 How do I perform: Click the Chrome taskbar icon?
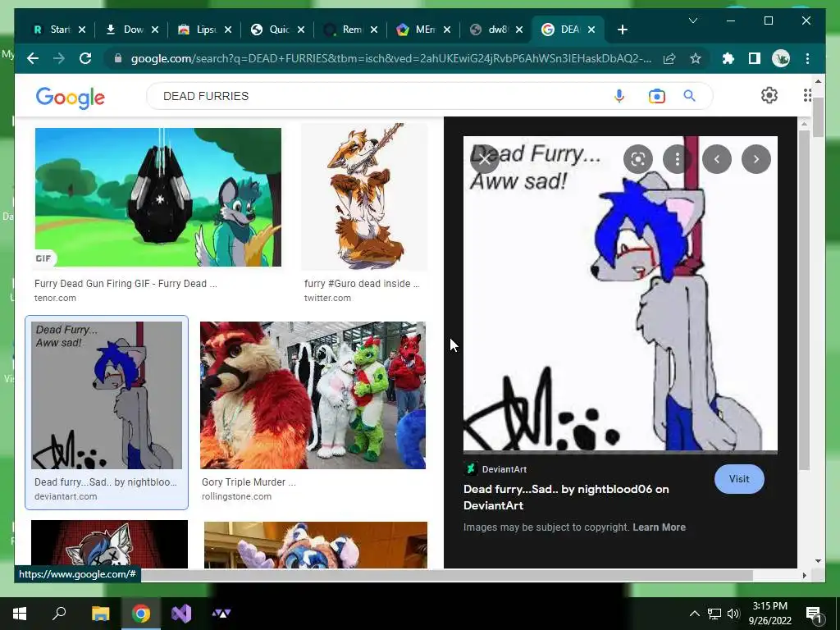click(x=141, y=614)
